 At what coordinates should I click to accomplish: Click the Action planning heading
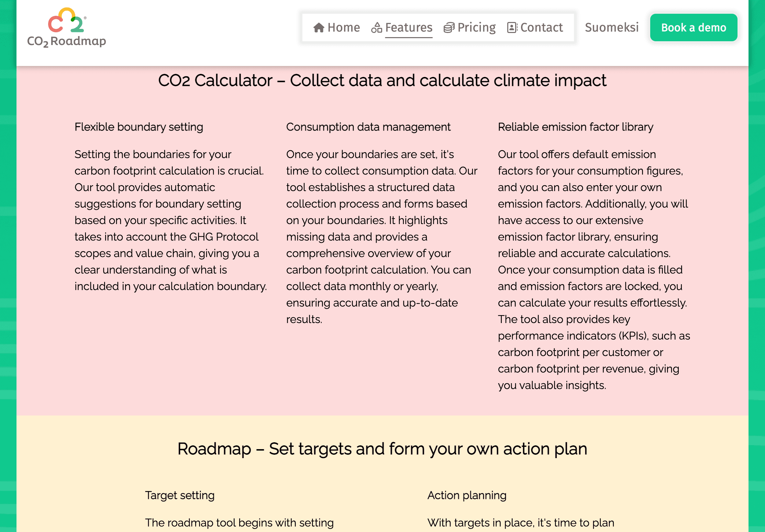(x=467, y=495)
